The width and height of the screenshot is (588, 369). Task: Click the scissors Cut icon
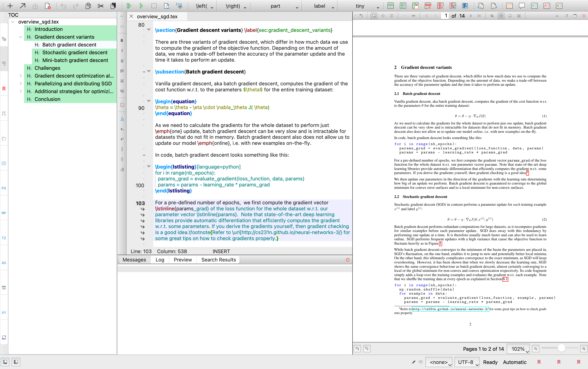(101, 6)
